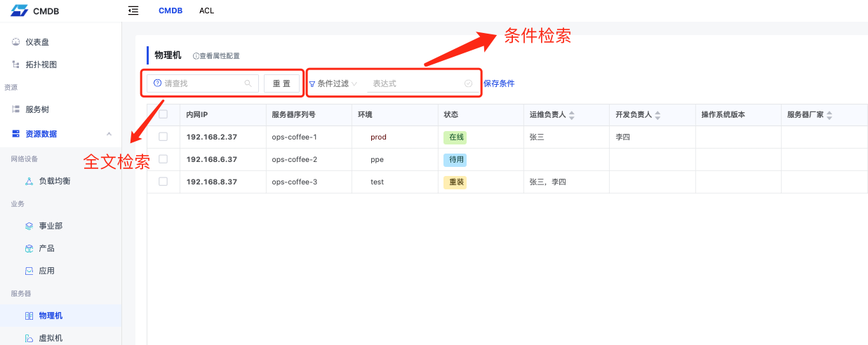This screenshot has height=345, width=868.
Task: Check the row for 192.168.2.37
Action: [x=163, y=137]
